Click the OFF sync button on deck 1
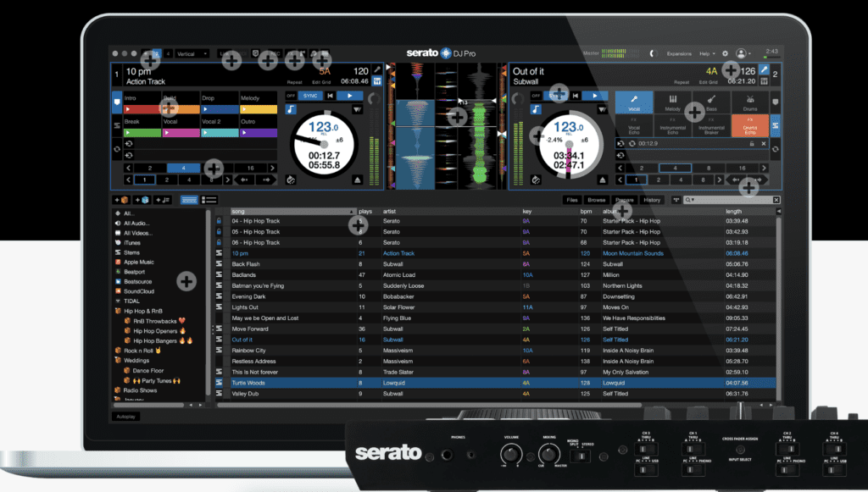The height and width of the screenshot is (492, 868). 291,96
